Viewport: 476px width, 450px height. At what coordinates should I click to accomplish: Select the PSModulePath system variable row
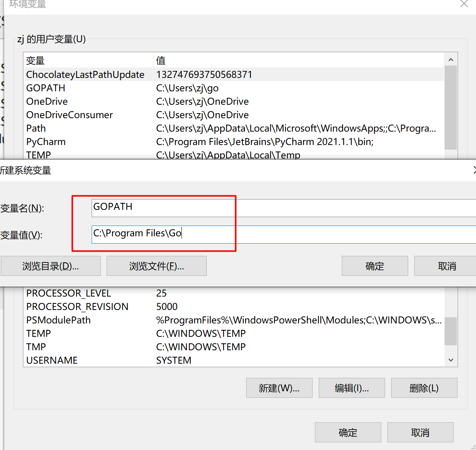coord(58,320)
